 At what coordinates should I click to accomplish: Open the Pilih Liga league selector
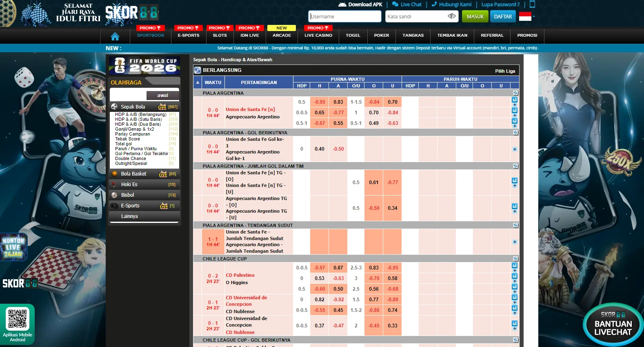tap(505, 71)
